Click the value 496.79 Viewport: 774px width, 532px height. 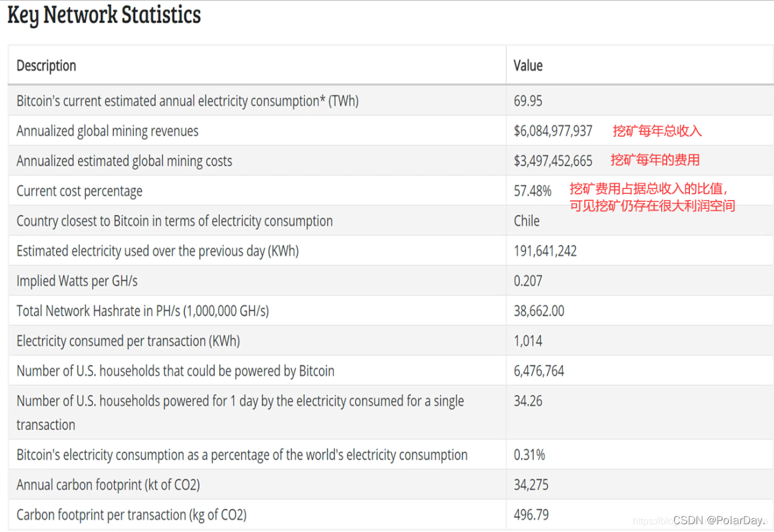pos(531,515)
